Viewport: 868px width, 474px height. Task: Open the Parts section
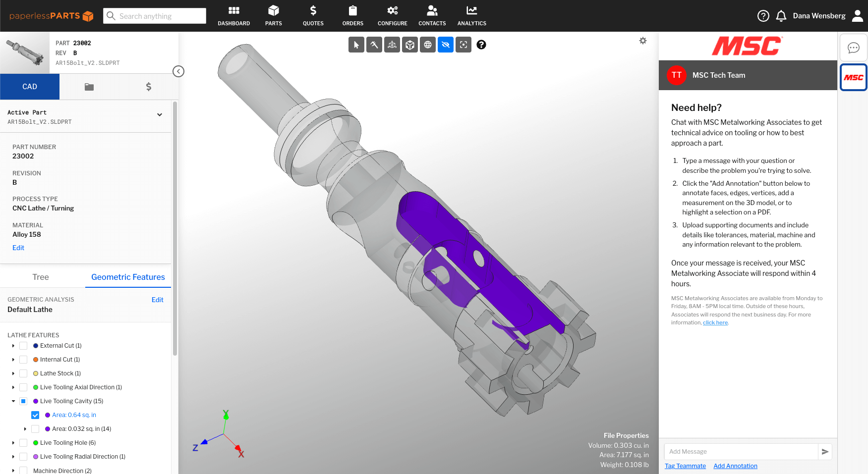coord(274,16)
